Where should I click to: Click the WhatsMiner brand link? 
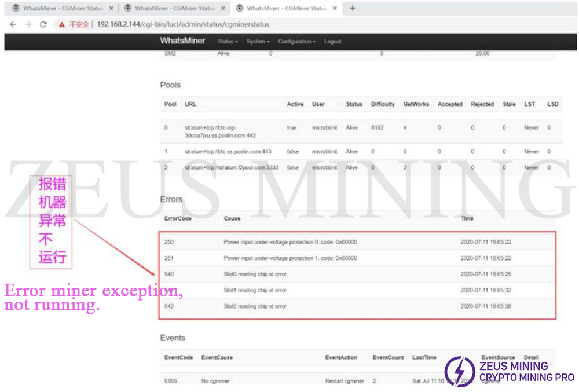click(182, 41)
